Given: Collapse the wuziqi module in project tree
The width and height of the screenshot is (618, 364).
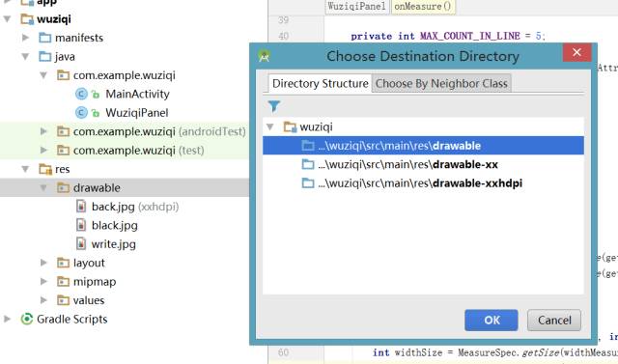Looking at the screenshot, I should (7, 19).
